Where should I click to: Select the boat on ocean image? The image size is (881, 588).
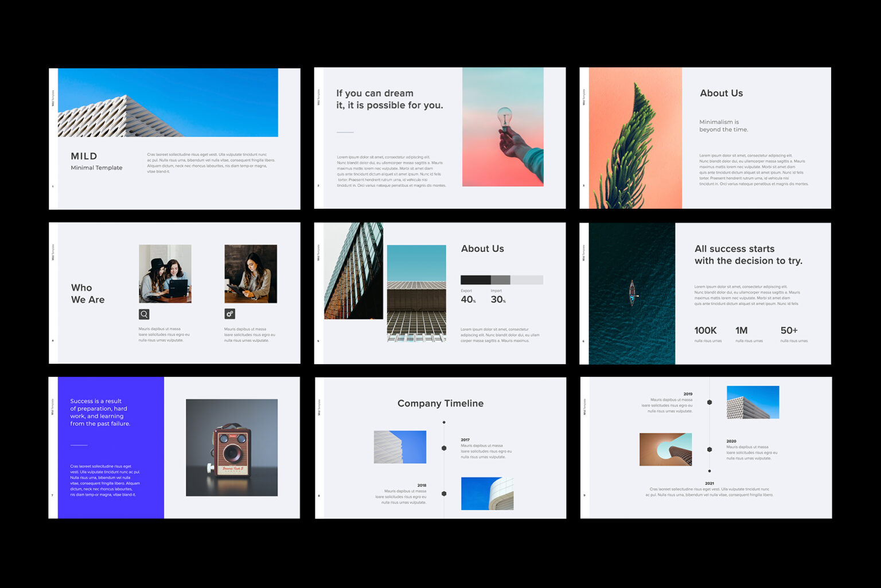coord(632,294)
